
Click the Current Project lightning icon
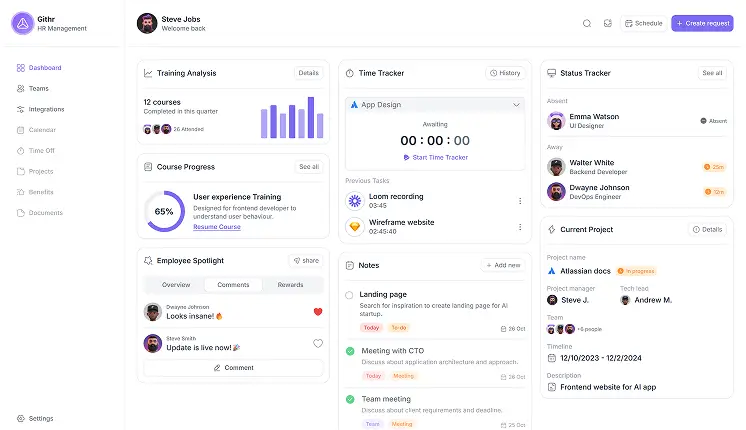(551, 229)
